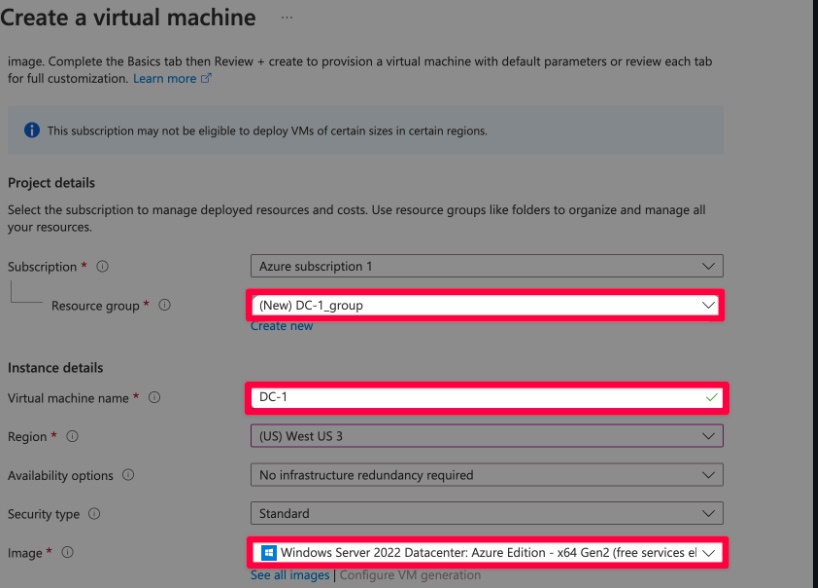Click into the Virtual machine name field

(487, 398)
